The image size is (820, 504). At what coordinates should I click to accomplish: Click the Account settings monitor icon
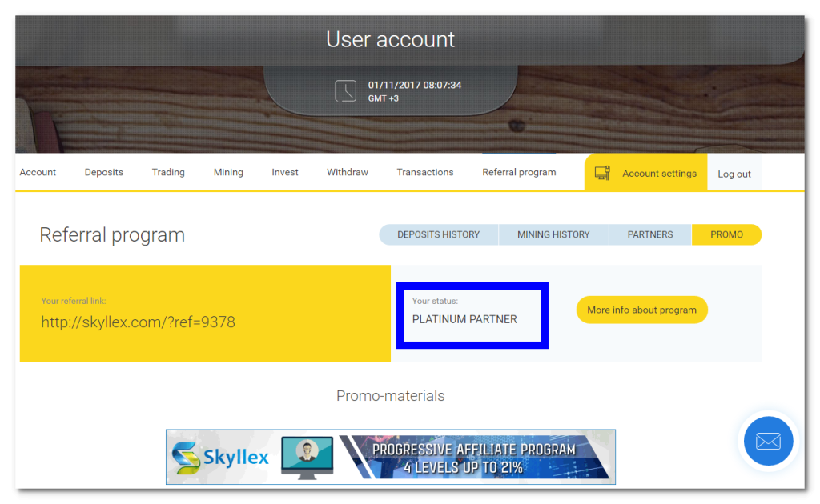pos(602,173)
